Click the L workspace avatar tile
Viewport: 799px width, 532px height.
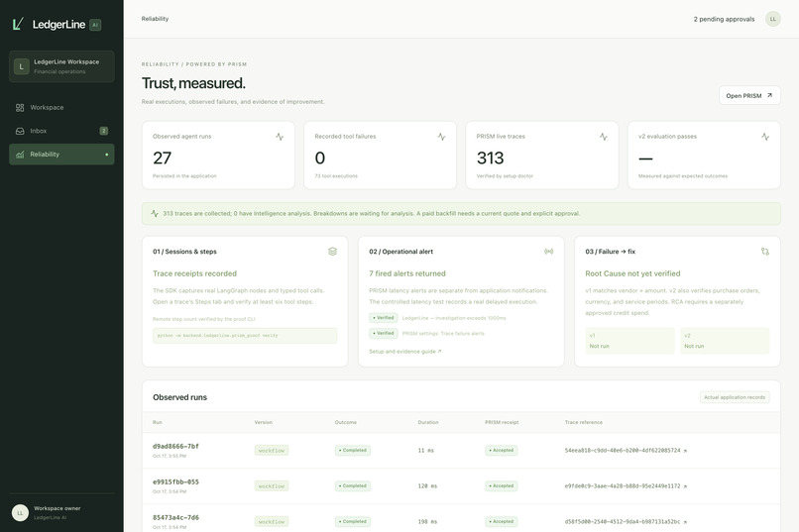(x=22, y=66)
